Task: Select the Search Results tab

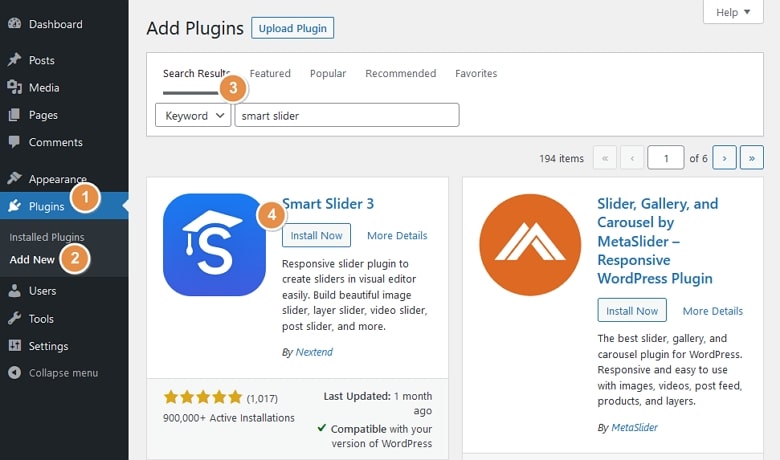Action: pos(196,73)
